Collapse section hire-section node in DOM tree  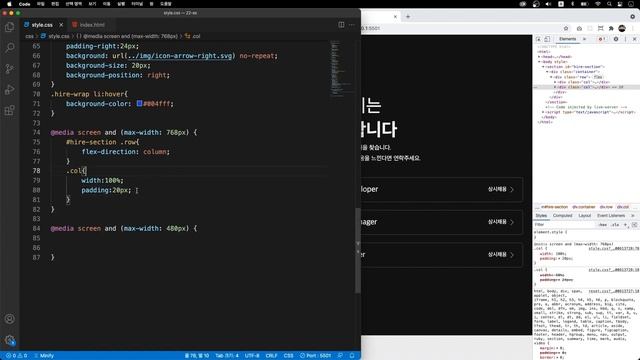click(x=543, y=67)
